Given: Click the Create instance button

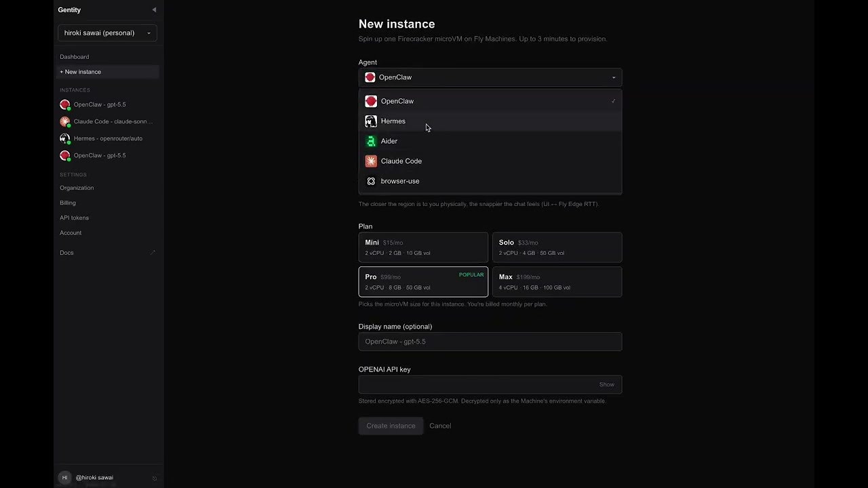Looking at the screenshot, I should [x=391, y=426].
